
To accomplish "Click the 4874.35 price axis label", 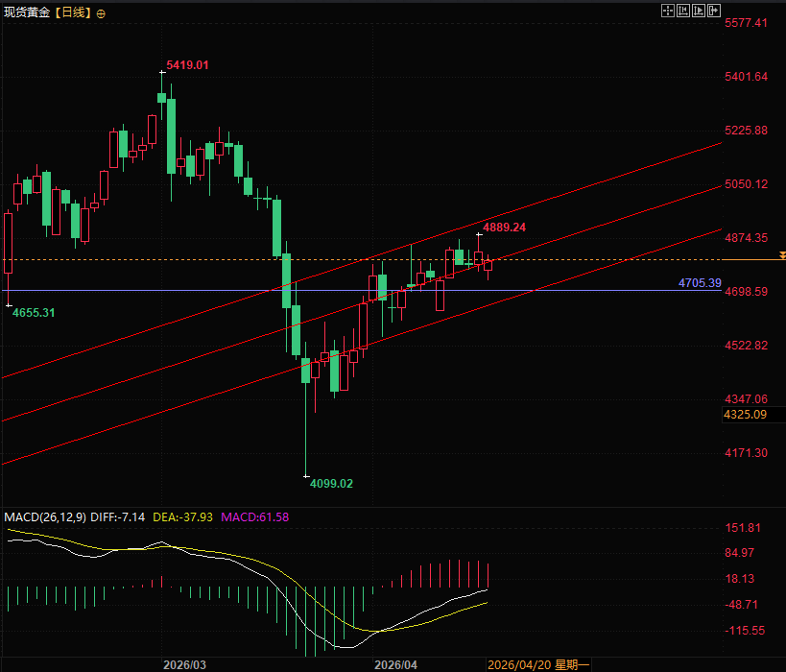I will [x=746, y=238].
